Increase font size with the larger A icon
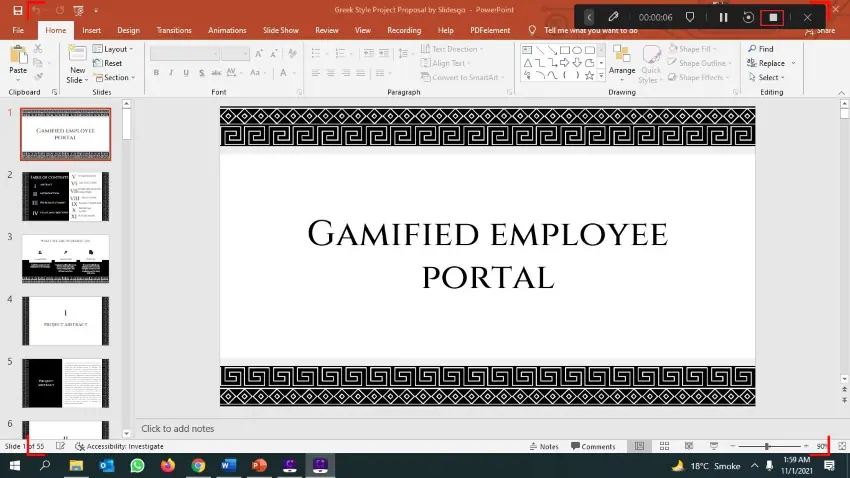Viewport: 850px width, 478px height. 259,54
